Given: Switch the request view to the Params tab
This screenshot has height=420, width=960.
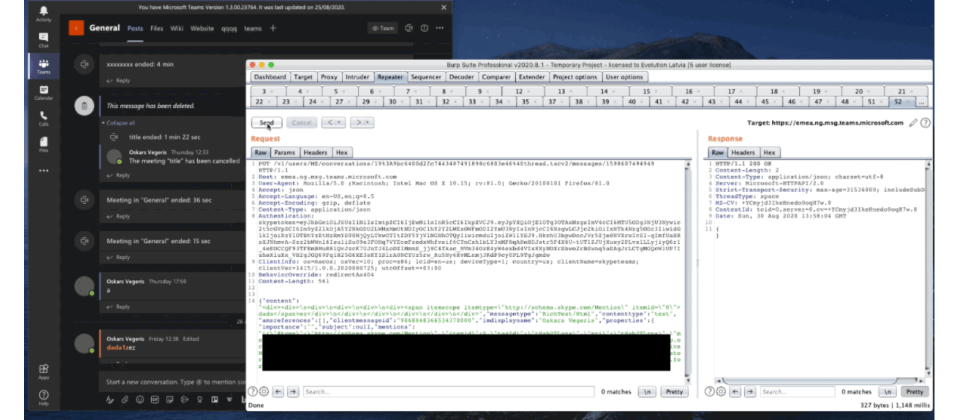Looking at the screenshot, I should (x=284, y=152).
